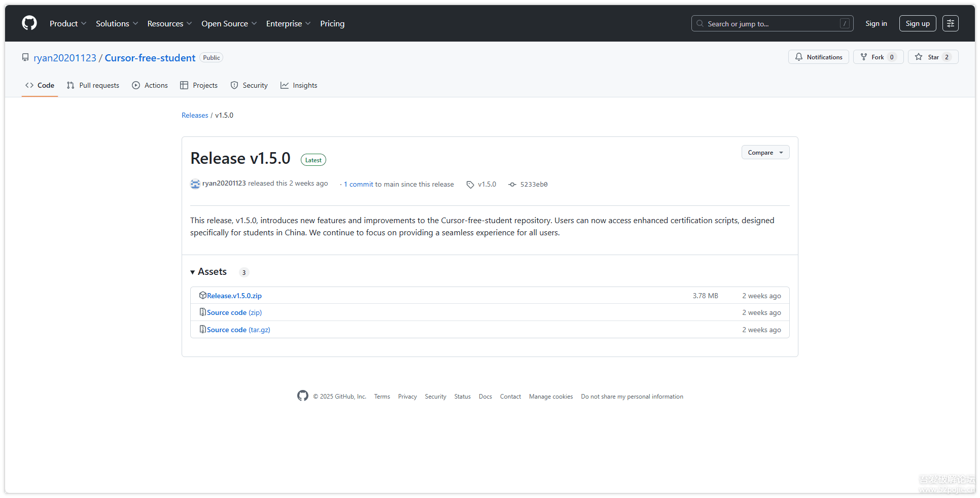Click the ryan20201123 author avatar

coord(195,184)
